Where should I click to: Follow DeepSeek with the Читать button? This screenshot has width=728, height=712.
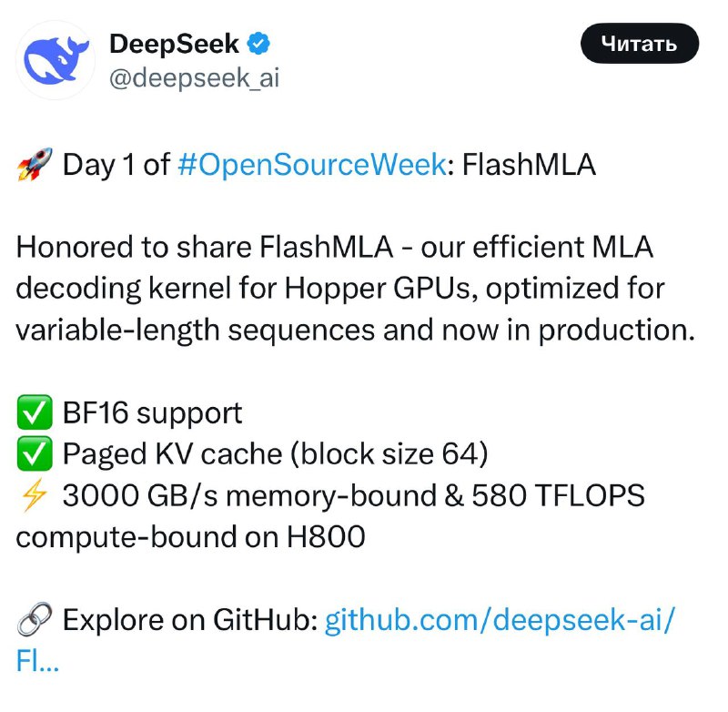click(640, 43)
